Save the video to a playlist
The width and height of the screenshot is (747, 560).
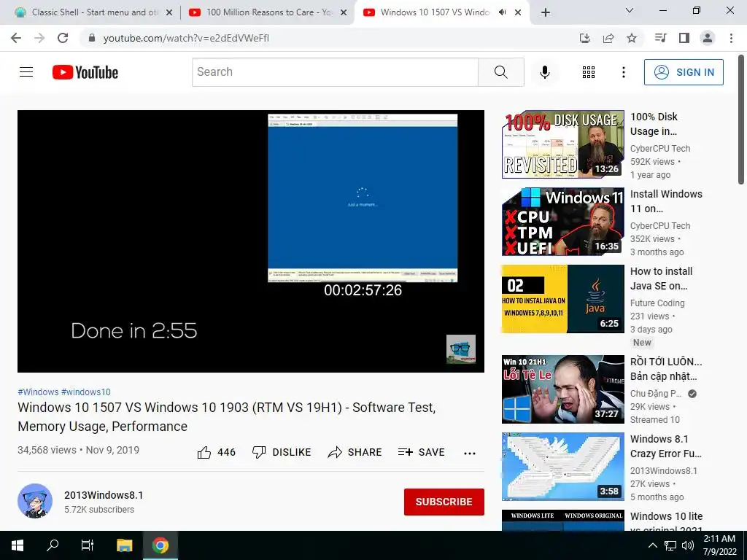(x=421, y=452)
